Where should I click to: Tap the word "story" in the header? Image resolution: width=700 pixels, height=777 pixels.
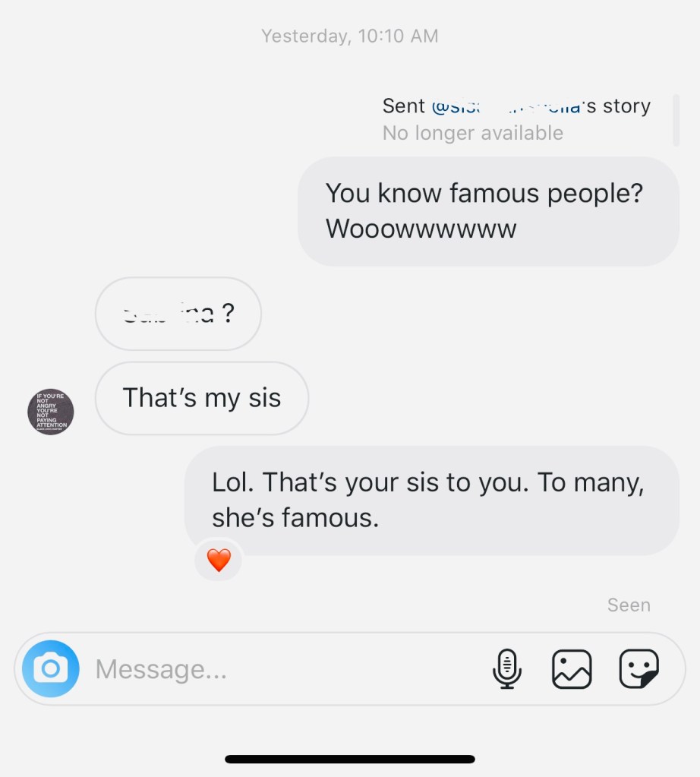click(626, 106)
